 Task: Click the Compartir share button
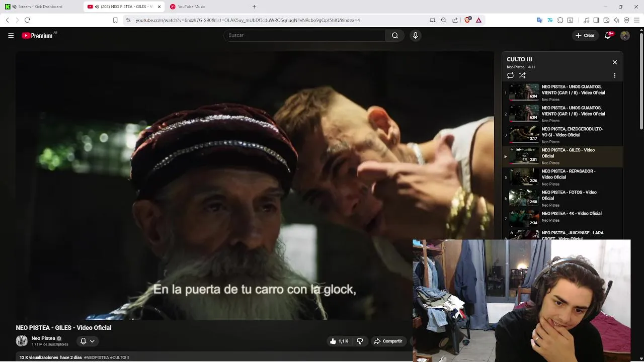(x=388, y=341)
